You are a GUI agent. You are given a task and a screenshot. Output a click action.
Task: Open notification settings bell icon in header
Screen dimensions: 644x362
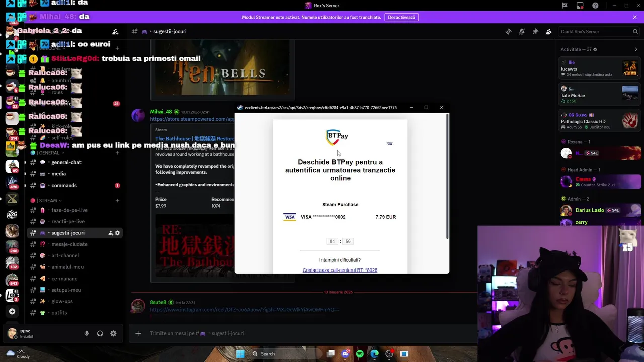coord(522,31)
